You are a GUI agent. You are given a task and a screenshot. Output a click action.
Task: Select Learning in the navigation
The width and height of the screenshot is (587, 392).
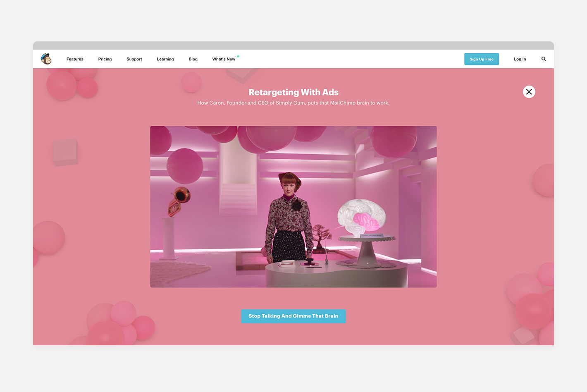[165, 59]
